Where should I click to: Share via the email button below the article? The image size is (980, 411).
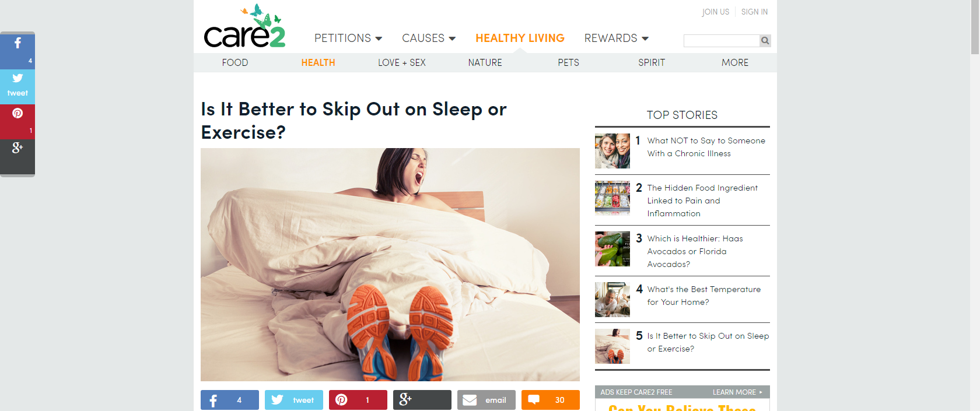pos(487,400)
